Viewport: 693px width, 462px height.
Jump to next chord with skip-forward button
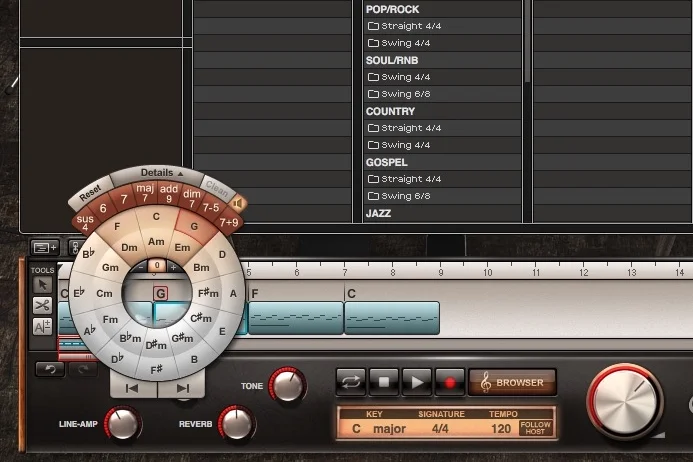pos(182,388)
